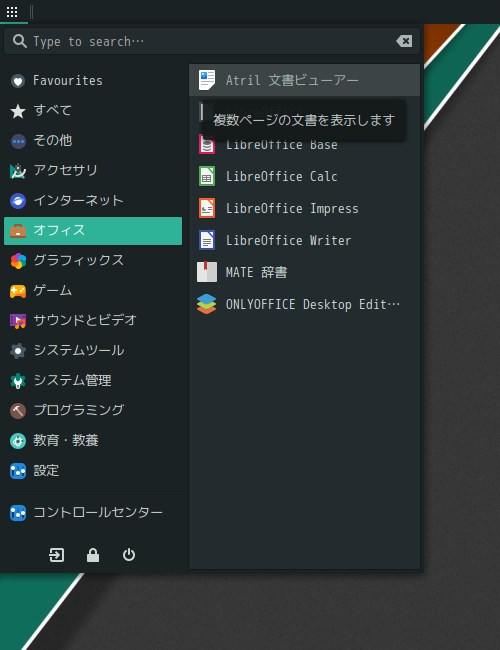Click the star icon beside すべて
The image size is (500, 650).
[x=18, y=111]
